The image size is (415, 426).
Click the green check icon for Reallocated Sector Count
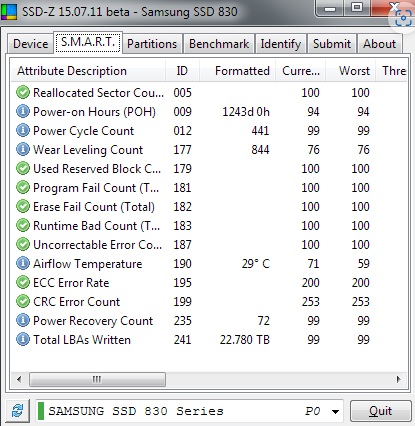pos(23,92)
